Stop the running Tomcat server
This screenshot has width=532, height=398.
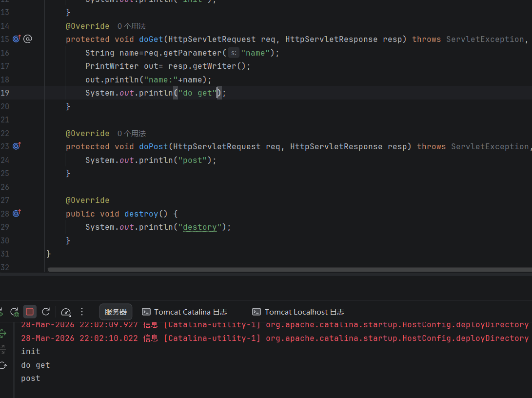pos(30,312)
